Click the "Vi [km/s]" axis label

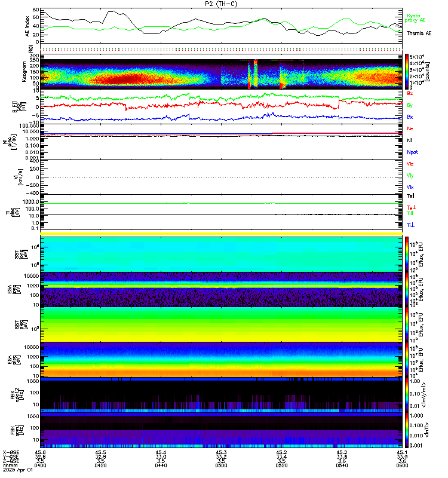pos(18,177)
